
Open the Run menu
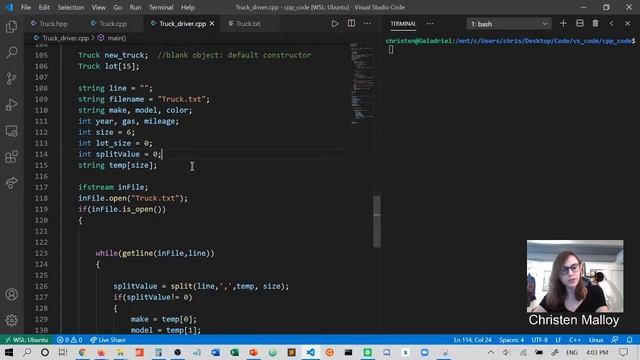click(135, 7)
